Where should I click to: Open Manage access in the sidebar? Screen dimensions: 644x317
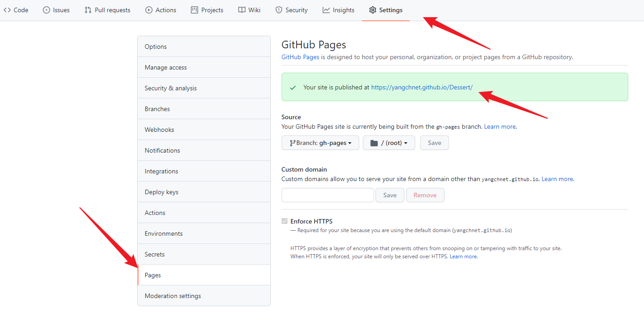click(204, 67)
